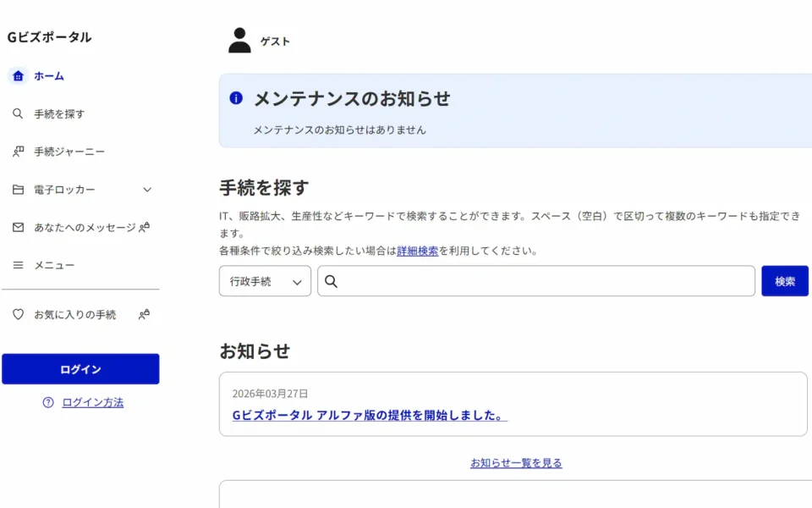The width and height of the screenshot is (812, 508).
Task: Open the 行政手続 category dropdown
Action: (x=265, y=282)
